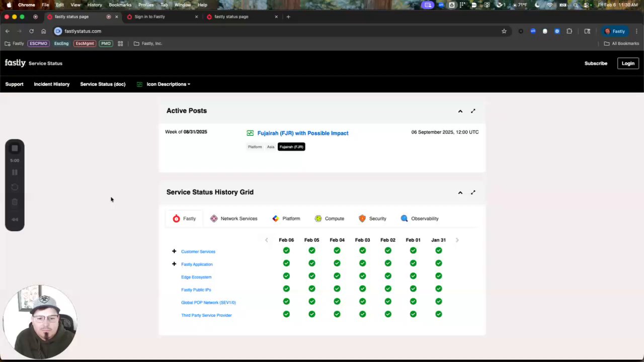The image size is (644, 362).
Task: Click the Chrome home button
Action: 43,31
